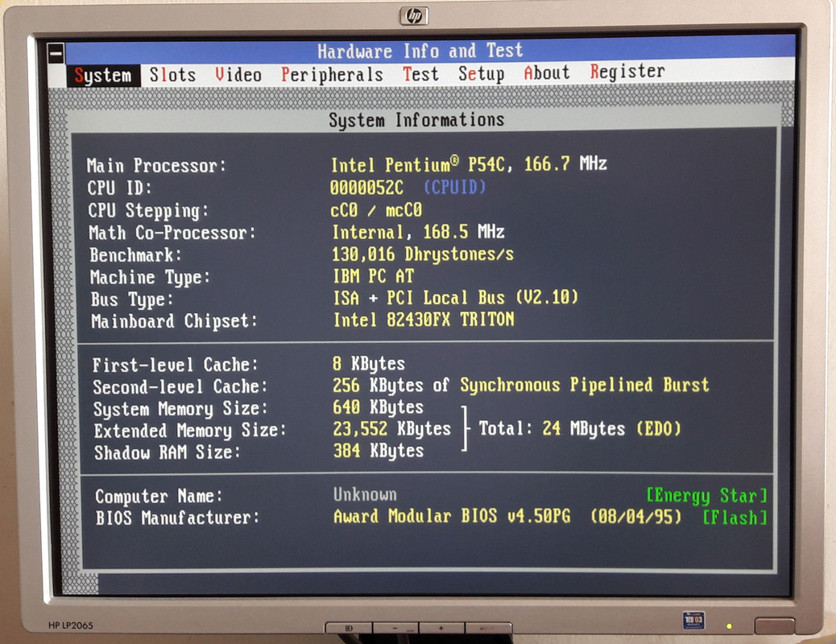
Task: Click the BIOS date (08/04/95)
Action: click(635, 517)
